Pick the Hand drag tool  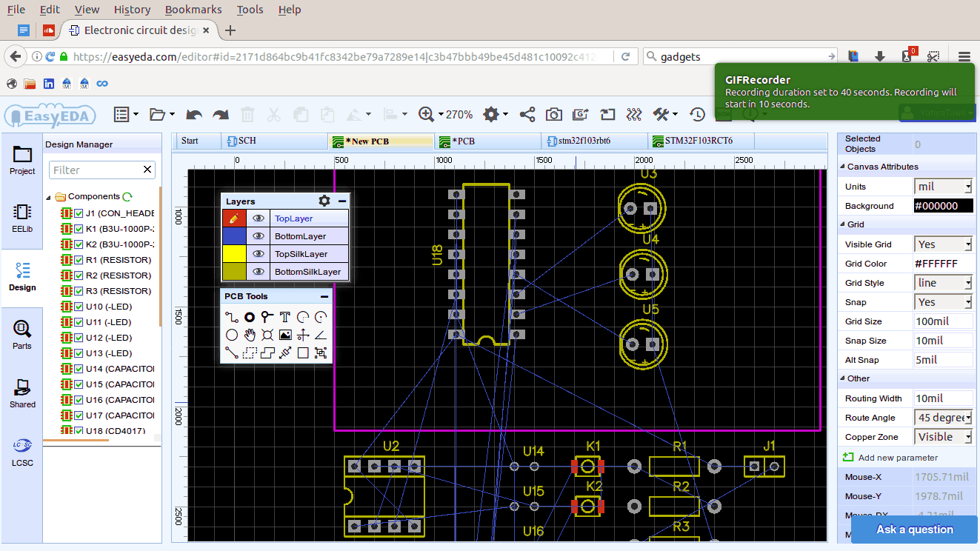pyautogui.click(x=249, y=335)
